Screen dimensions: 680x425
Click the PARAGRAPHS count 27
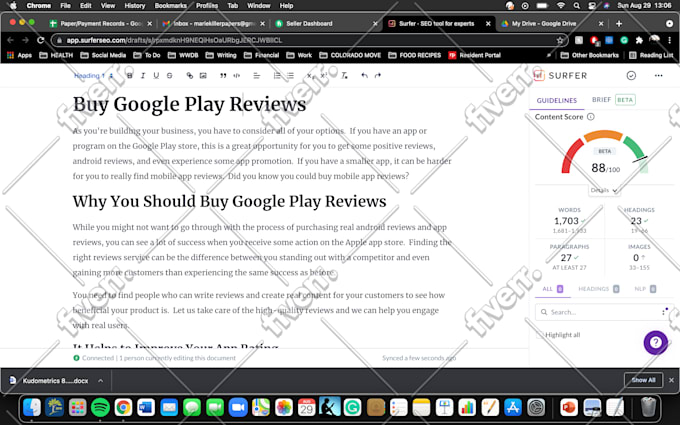(566, 258)
